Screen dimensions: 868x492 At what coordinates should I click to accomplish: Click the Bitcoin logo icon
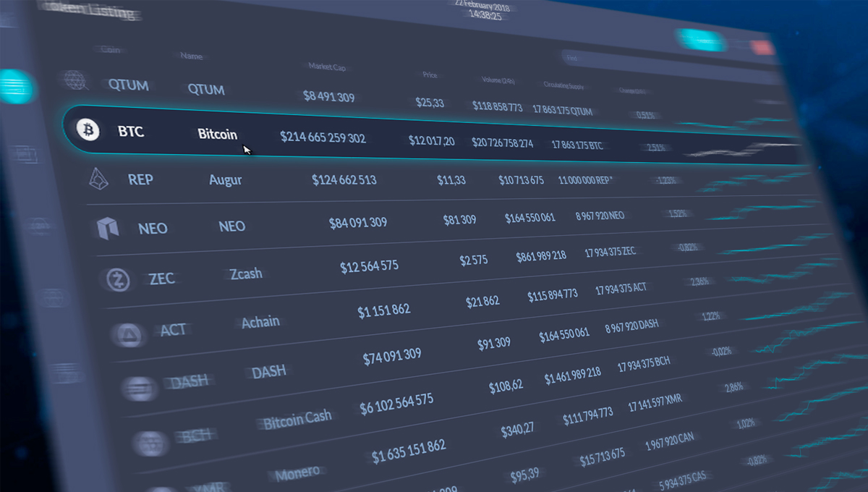point(89,130)
